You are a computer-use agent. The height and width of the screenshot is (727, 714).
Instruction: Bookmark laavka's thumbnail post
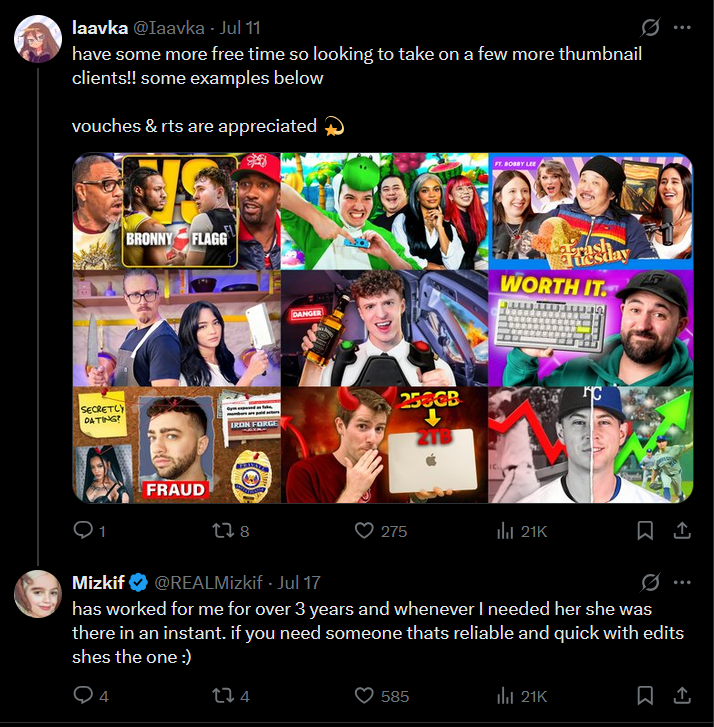click(x=645, y=530)
